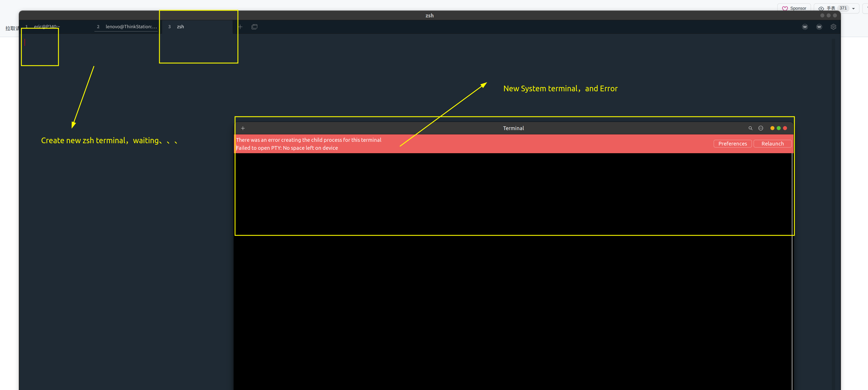Viewport: 868px width, 390px height.
Task: Close Terminal with the red dot
Action: [x=785, y=128]
